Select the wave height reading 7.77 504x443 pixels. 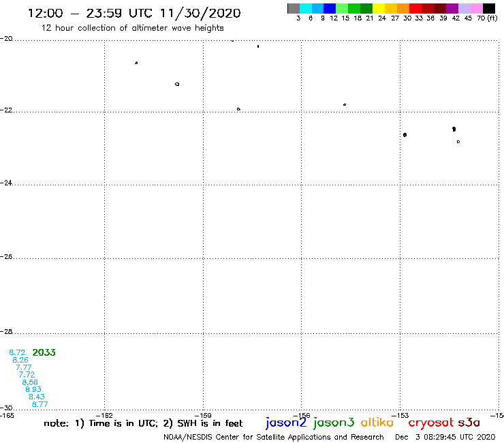[x=24, y=367]
